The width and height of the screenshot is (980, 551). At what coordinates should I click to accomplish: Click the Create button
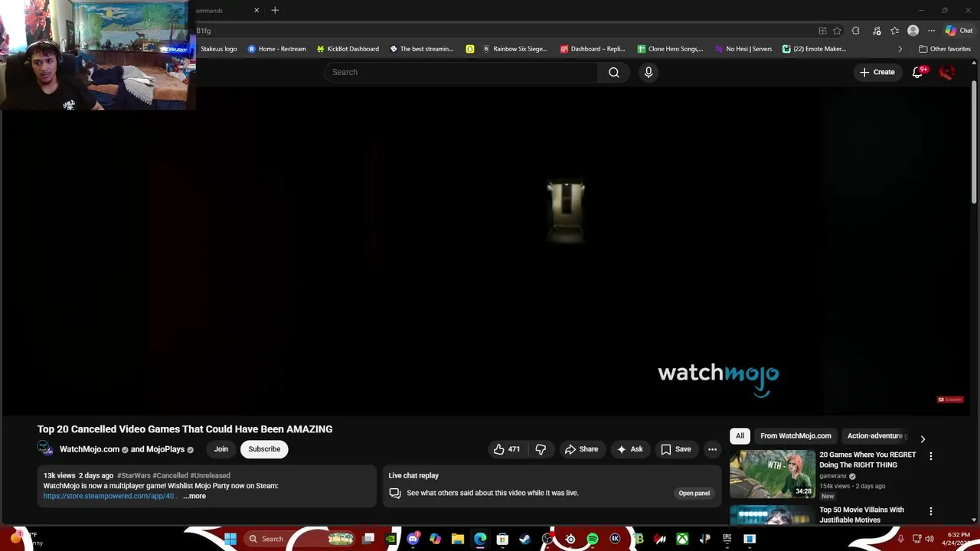click(x=877, y=72)
